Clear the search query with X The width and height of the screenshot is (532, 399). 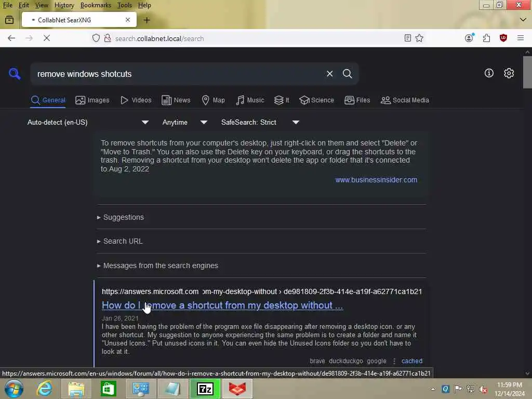(x=329, y=74)
